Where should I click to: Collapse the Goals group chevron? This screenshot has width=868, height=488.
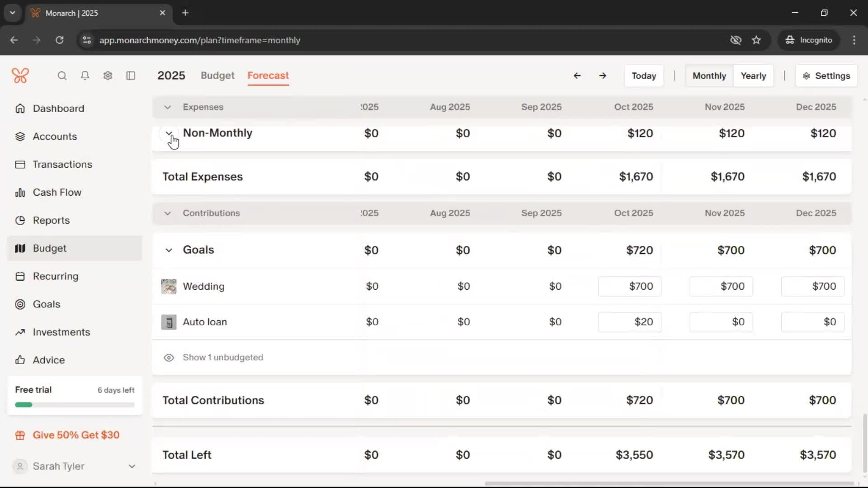tap(169, 250)
